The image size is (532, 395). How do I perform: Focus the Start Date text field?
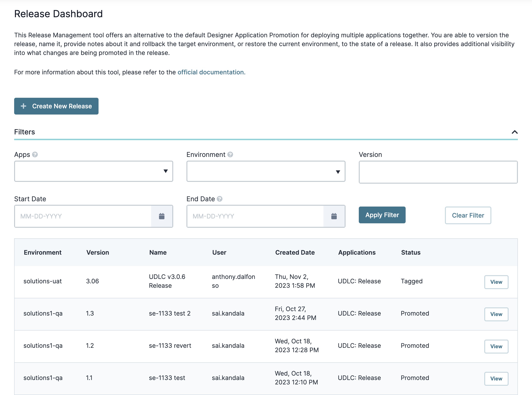(83, 216)
